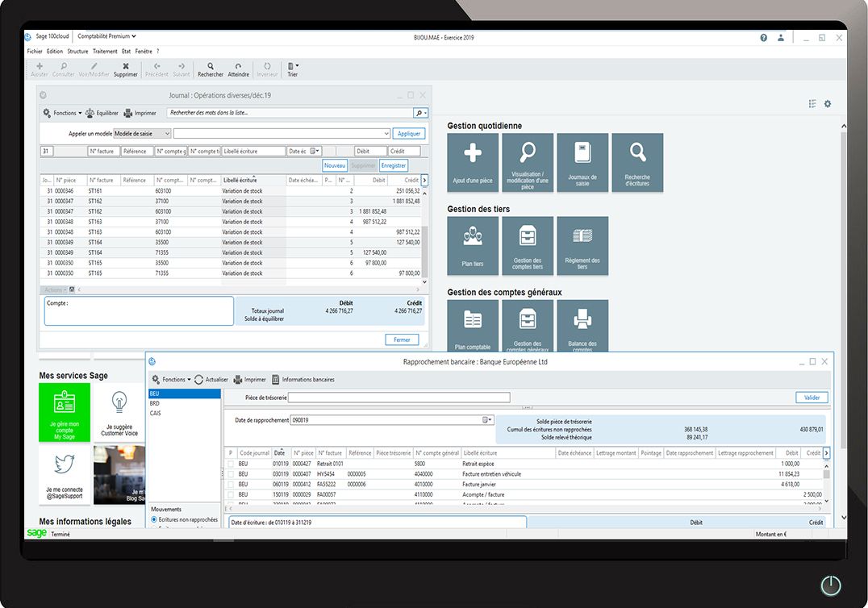Open the Journaux de saisie tile
The image size is (868, 608).
tap(582, 161)
